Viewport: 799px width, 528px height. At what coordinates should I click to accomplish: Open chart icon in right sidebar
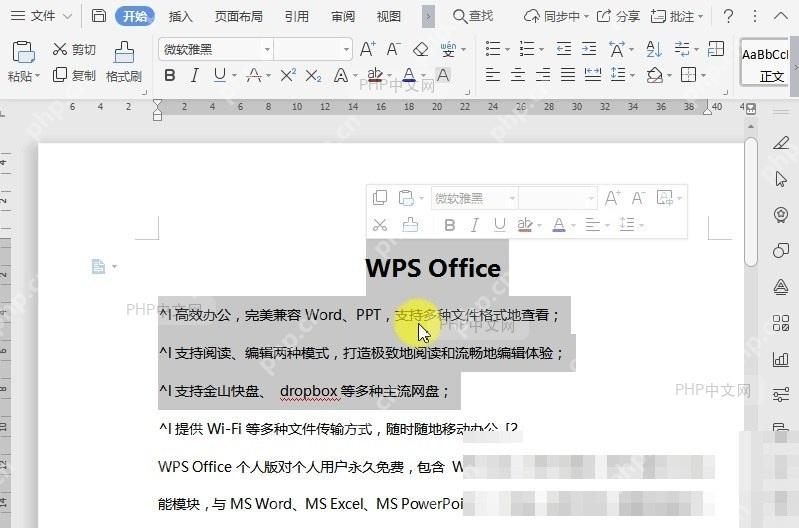click(781, 359)
